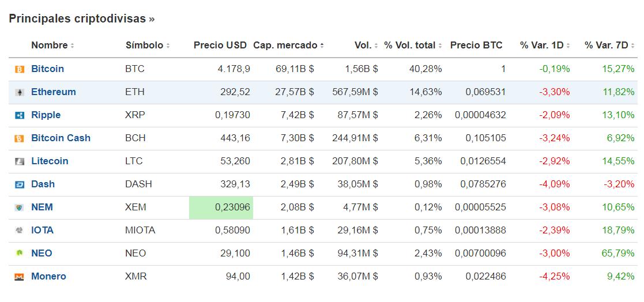Click the Bitcoin Cash logo icon
The height and width of the screenshot is (302, 644).
(x=20, y=138)
